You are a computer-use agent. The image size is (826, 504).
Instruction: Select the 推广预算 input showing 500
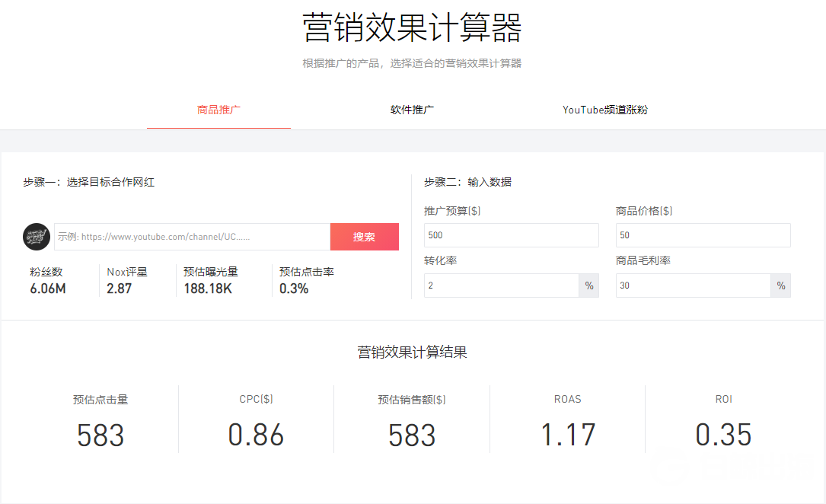[511, 234]
